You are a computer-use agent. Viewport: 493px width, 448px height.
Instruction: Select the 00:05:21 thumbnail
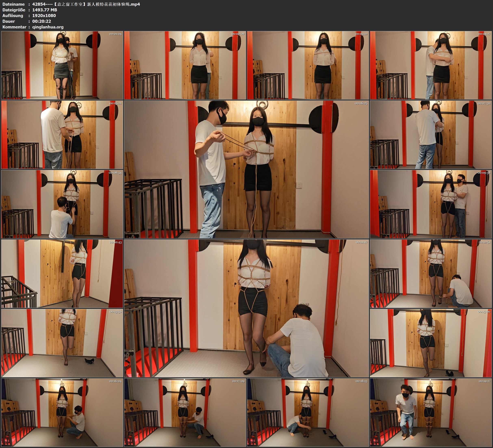coord(62,134)
